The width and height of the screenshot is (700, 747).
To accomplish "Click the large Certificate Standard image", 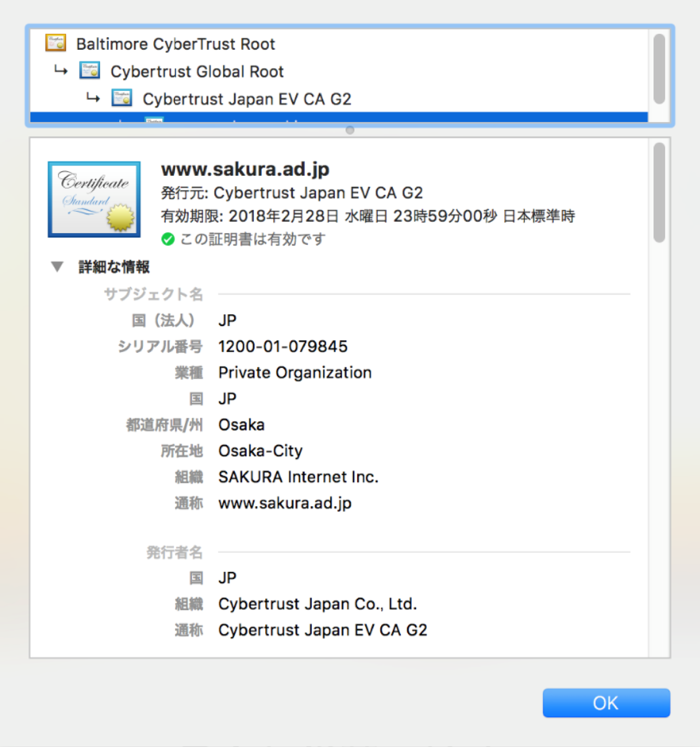I will point(94,199).
